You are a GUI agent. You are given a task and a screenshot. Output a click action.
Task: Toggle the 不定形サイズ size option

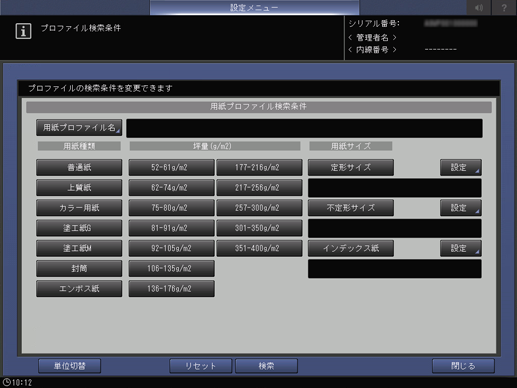pos(351,208)
